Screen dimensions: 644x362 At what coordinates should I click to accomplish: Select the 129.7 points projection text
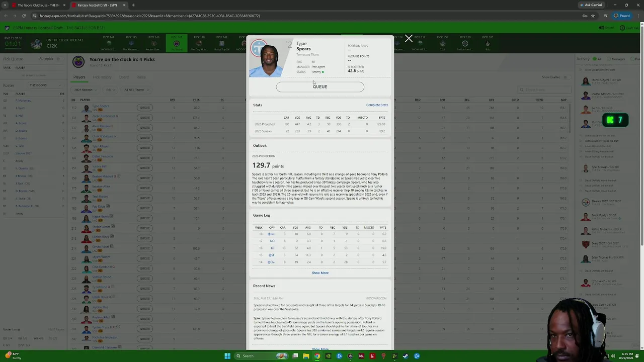[x=268, y=165]
